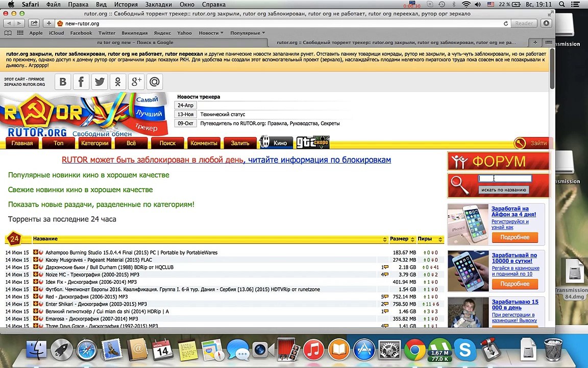Go back in Safari history
The image size is (588, 368).
tap(9, 24)
